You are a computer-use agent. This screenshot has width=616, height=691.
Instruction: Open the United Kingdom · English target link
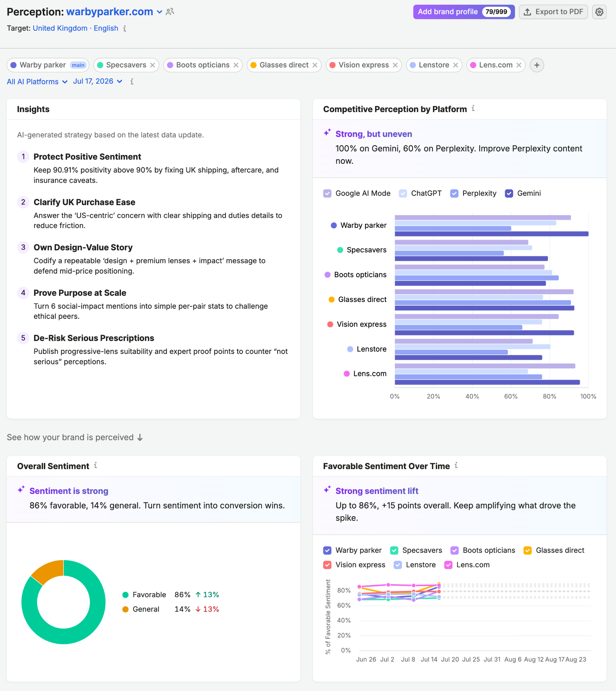(x=76, y=28)
